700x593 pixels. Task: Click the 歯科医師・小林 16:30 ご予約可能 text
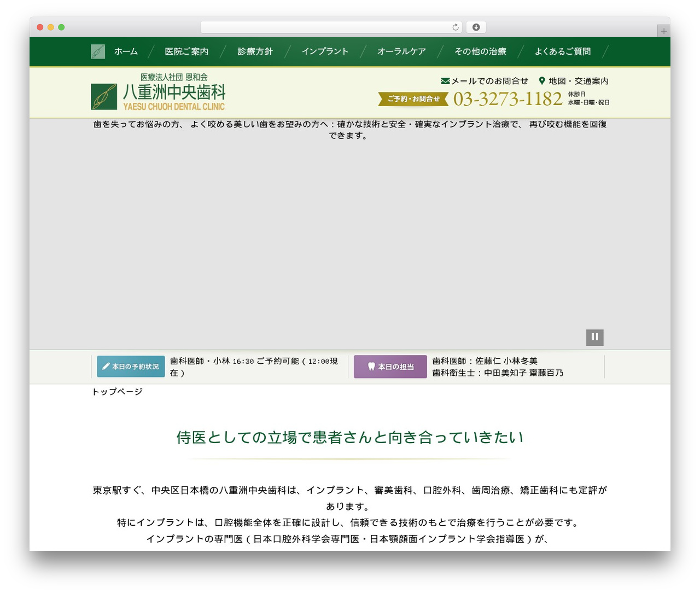[254, 367]
